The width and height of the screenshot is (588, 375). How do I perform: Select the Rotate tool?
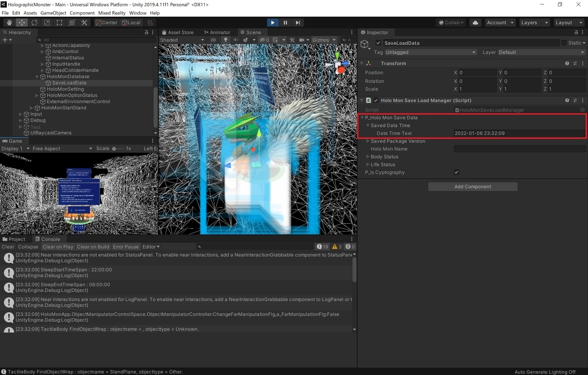(x=34, y=23)
